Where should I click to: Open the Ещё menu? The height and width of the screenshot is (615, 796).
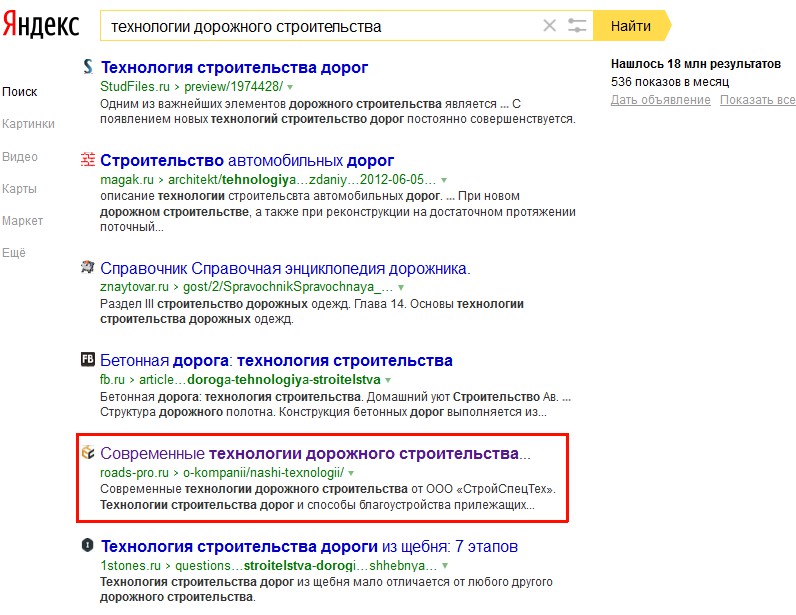(x=14, y=253)
